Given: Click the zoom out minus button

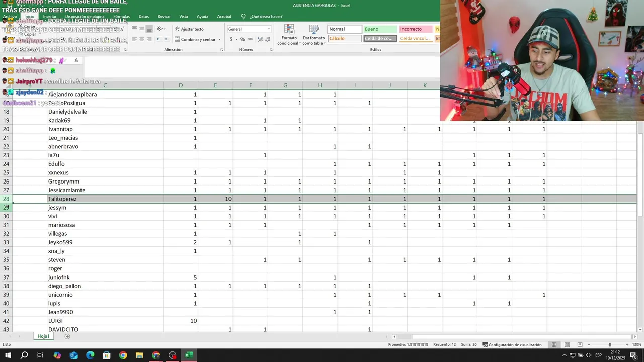Looking at the screenshot, I should point(589,344).
